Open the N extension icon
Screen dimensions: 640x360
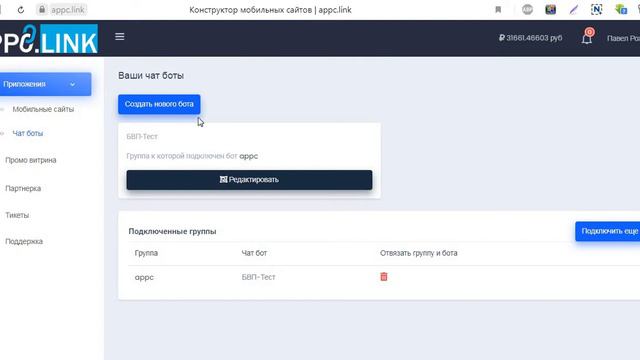[x=596, y=9]
